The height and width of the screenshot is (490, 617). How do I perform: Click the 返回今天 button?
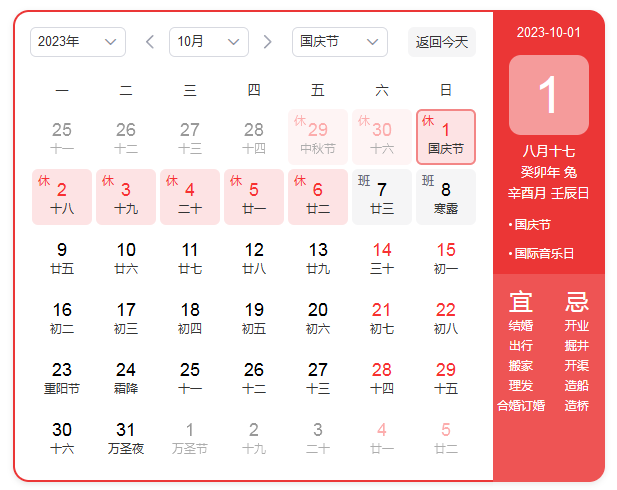441,42
